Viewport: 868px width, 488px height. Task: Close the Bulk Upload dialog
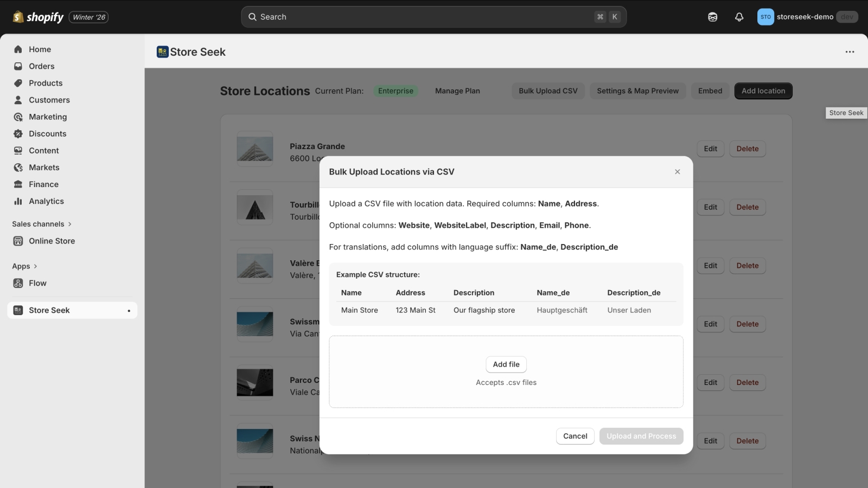coord(678,171)
